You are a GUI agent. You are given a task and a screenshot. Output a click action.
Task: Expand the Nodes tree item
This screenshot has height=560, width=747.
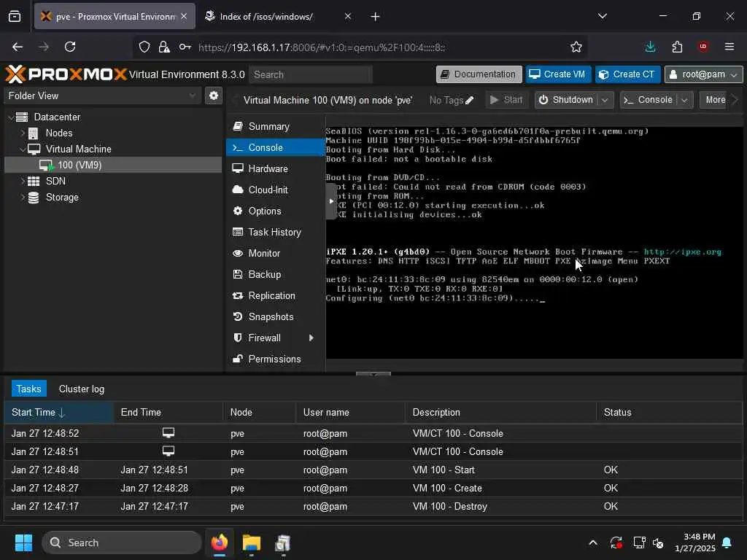23,133
